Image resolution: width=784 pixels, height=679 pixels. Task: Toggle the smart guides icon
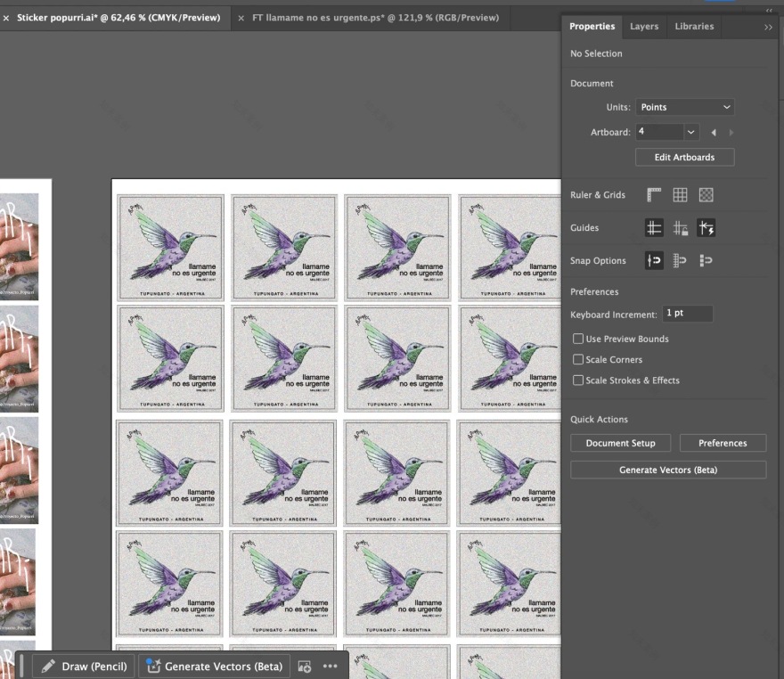pos(707,228)
